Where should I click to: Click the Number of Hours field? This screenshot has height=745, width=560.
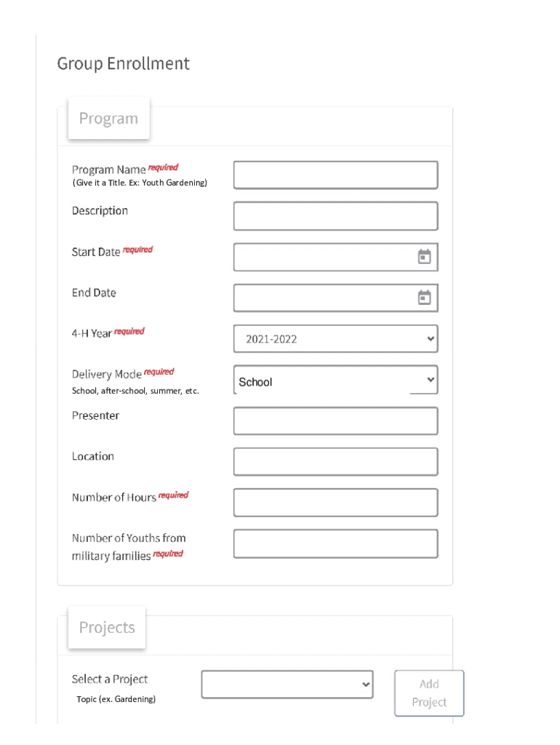point(335,503)
